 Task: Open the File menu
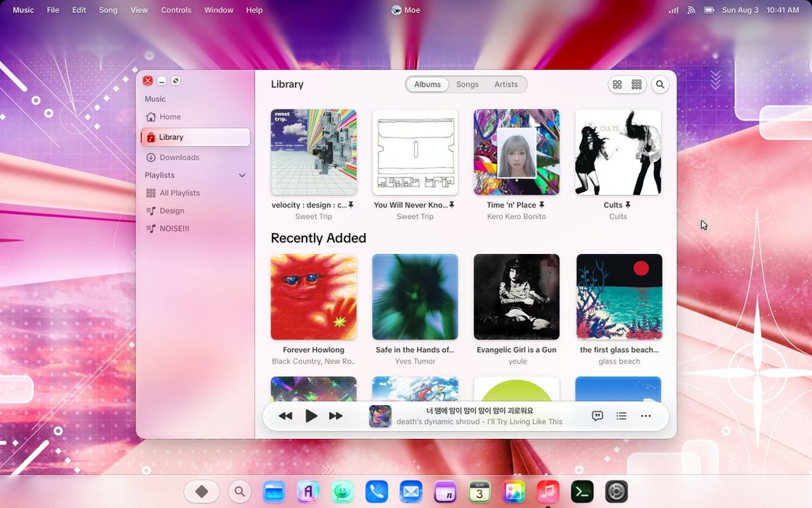tap(53, 10)
